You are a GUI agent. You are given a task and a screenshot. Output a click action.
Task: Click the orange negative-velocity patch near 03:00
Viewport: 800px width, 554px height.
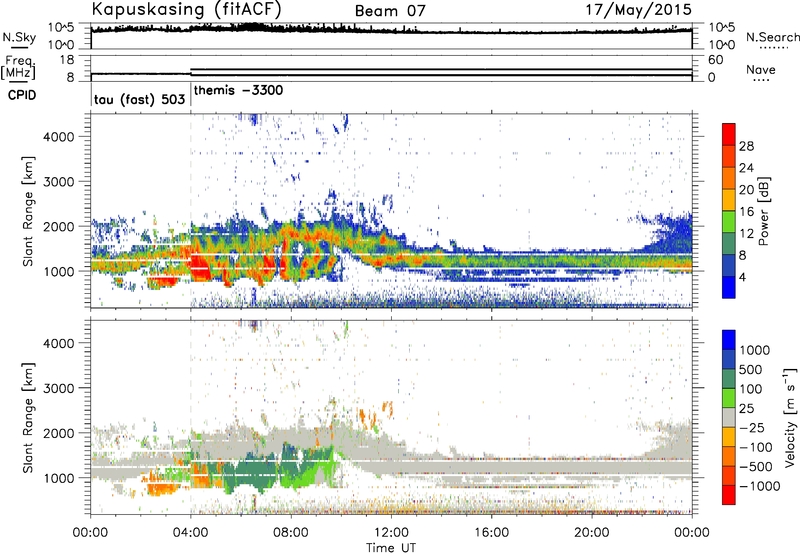161,487
